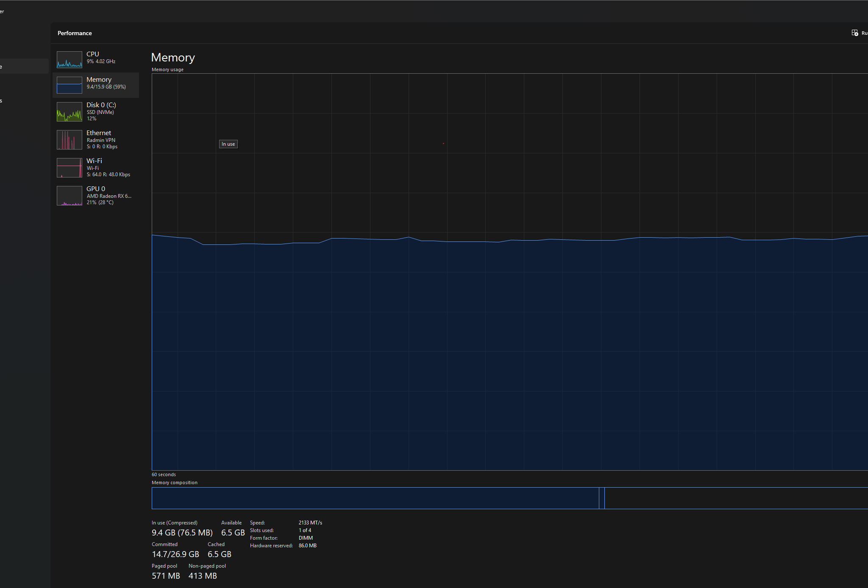Viewport: 868px width, 588px height.
Task: Click the Wi-Fi S: 64.0 R: 48.0 Kbps text
Action: pyautogui.click(x=108, y=175)
